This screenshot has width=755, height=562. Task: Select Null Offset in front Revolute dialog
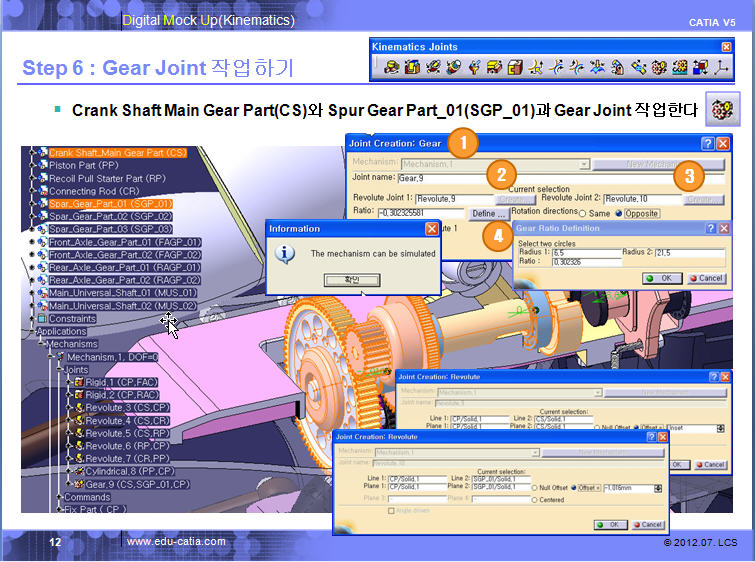tap(536, 487)
